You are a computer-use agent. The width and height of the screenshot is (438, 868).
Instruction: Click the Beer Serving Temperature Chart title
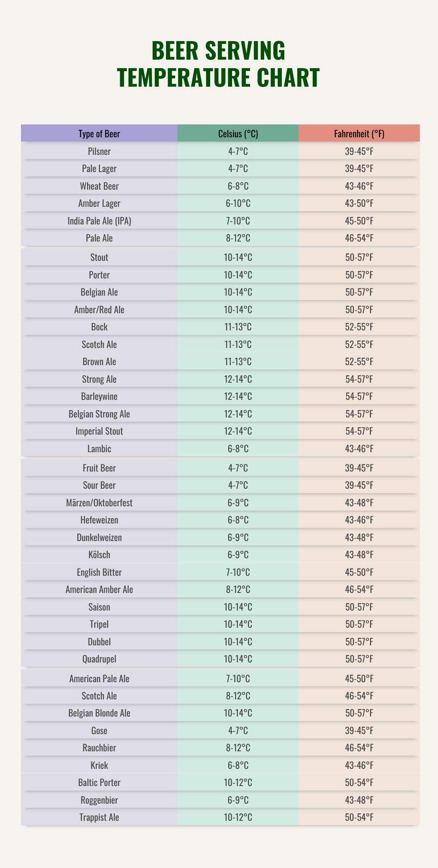[x=219, y=64]
